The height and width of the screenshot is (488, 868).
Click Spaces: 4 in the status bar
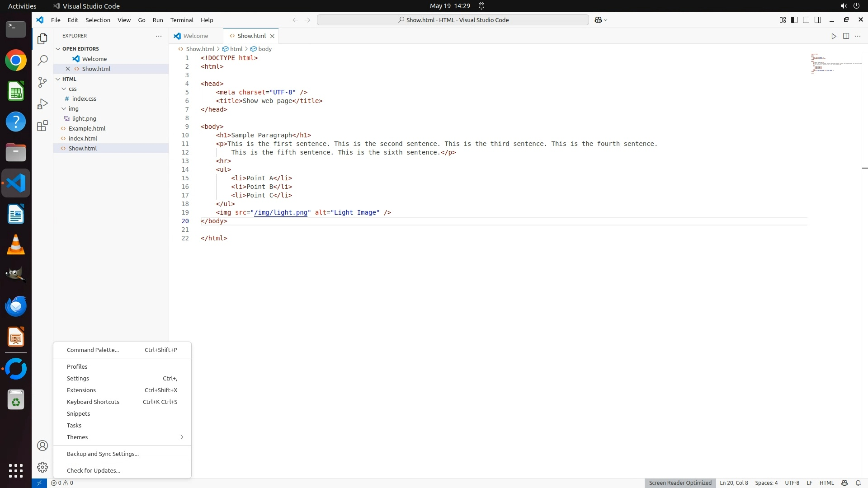coord(766,483)
